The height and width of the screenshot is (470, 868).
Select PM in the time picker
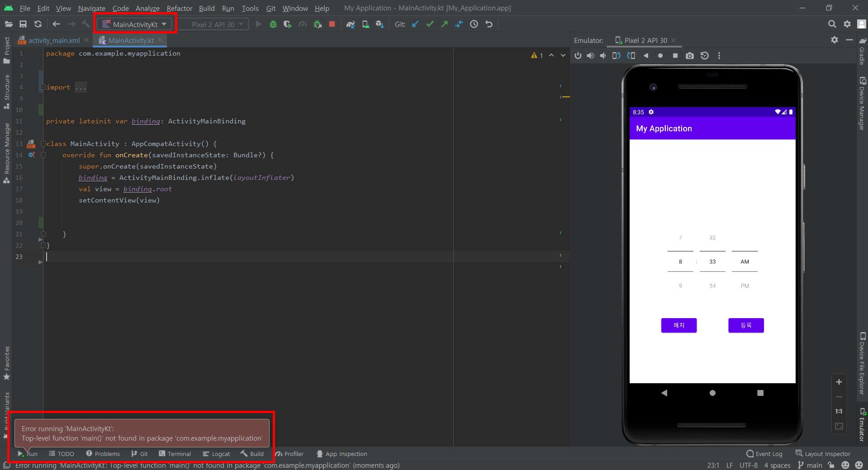[x=745, y=286]
